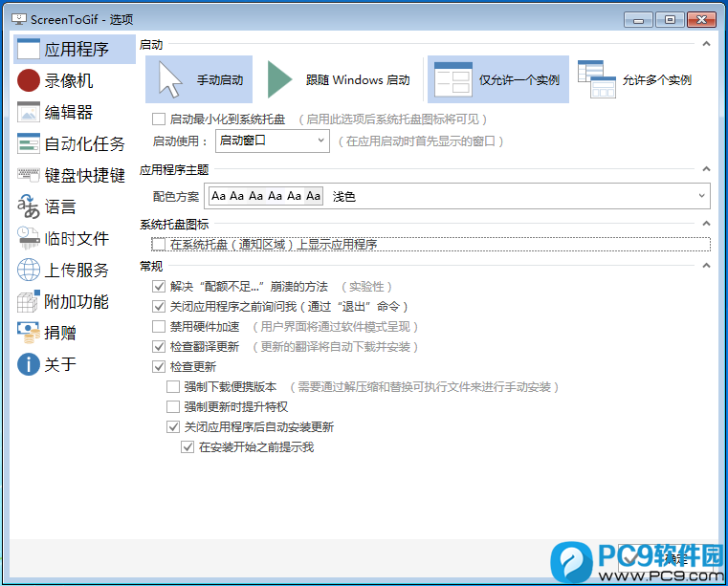Image resolution: width=728 pixels, height=586 pixels.
Task: Select the 自动化任务 icon
Action: coord(29,143)
